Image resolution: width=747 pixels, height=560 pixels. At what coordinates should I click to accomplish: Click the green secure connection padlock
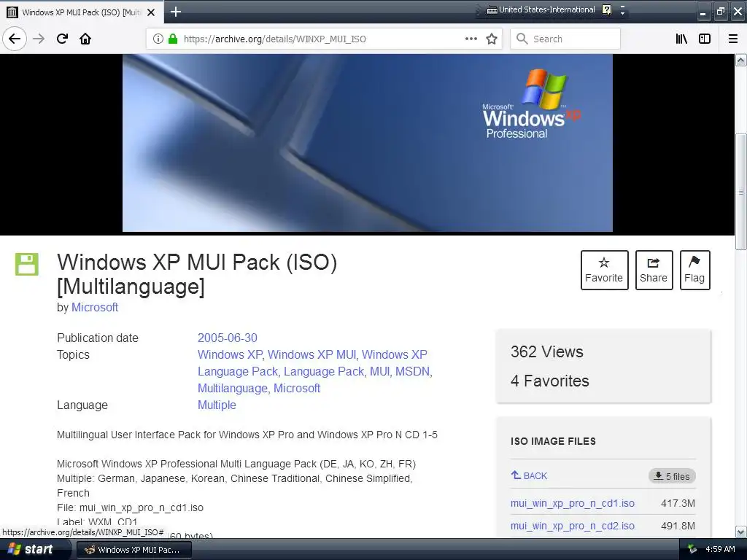(x=173, y=39)
